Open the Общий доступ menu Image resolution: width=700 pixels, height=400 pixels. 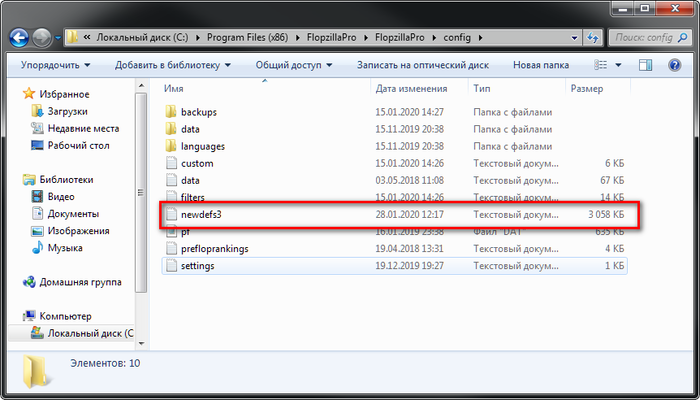pos(294,65)
